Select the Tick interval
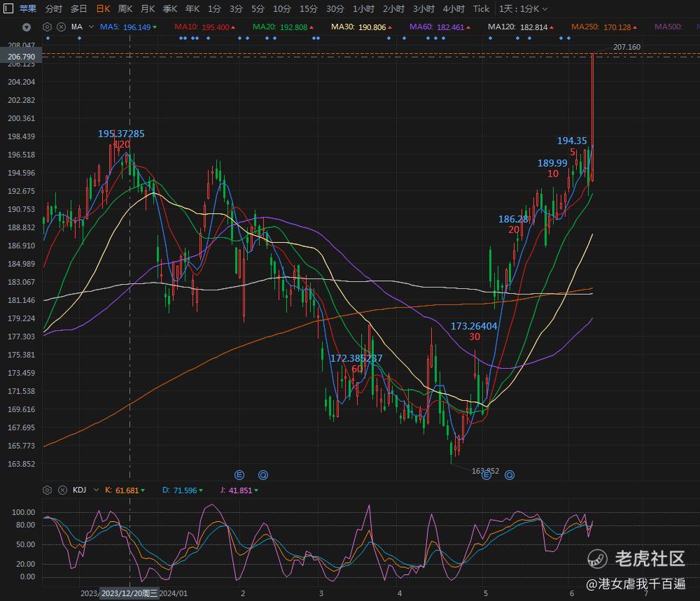This screenshot has width=700, height=601. click(482, 9)
